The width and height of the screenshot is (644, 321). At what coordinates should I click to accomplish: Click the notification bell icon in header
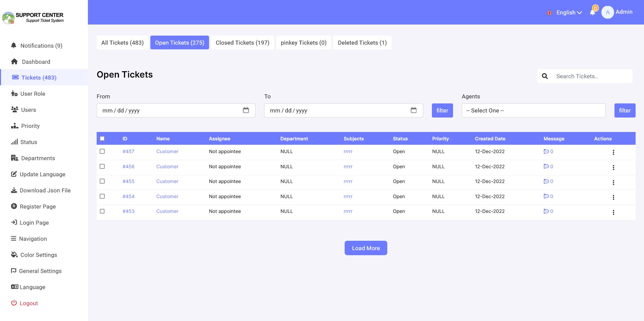tap(592, 12)
